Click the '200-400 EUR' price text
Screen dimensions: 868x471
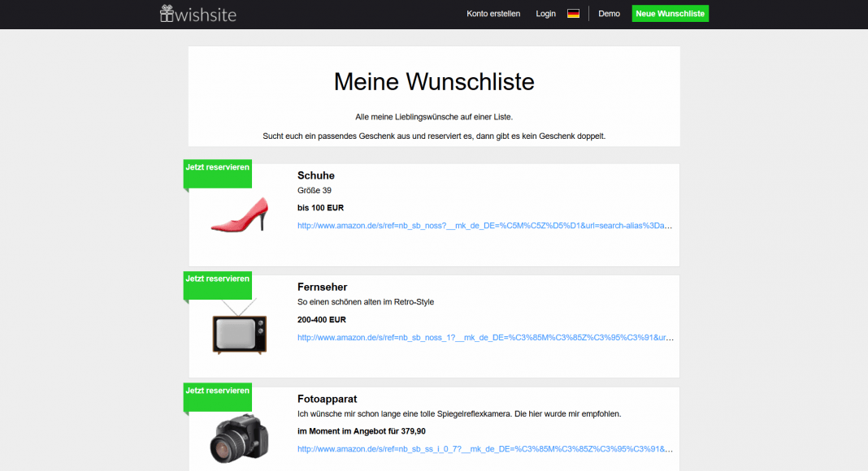322,319
